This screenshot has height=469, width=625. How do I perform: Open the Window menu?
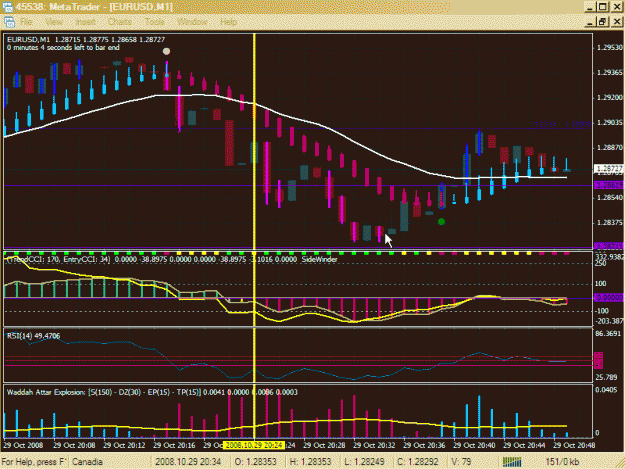(192, 22)
